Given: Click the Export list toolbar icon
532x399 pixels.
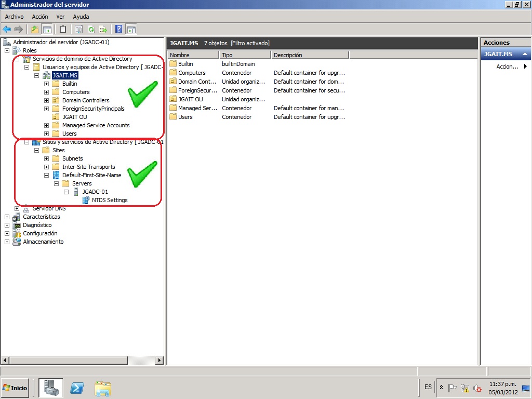Looking at the screenshot, I should [x=103, y=30].
